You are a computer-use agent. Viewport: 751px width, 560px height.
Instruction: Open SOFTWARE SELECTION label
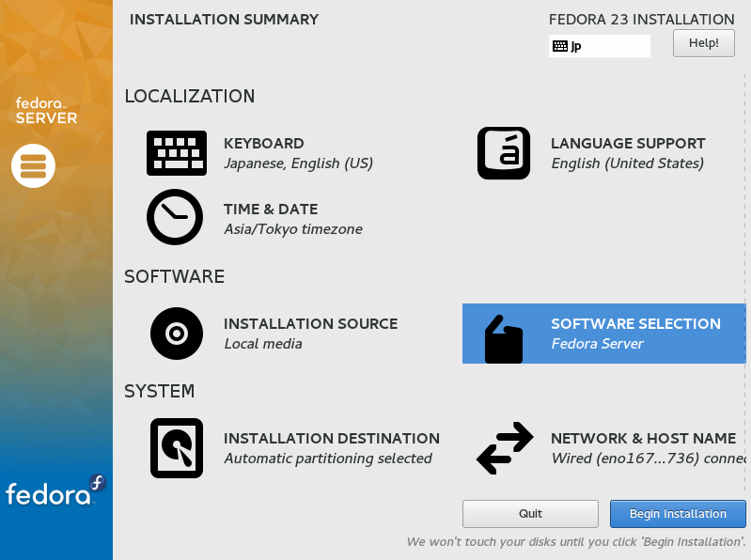[x=635, y=323]
